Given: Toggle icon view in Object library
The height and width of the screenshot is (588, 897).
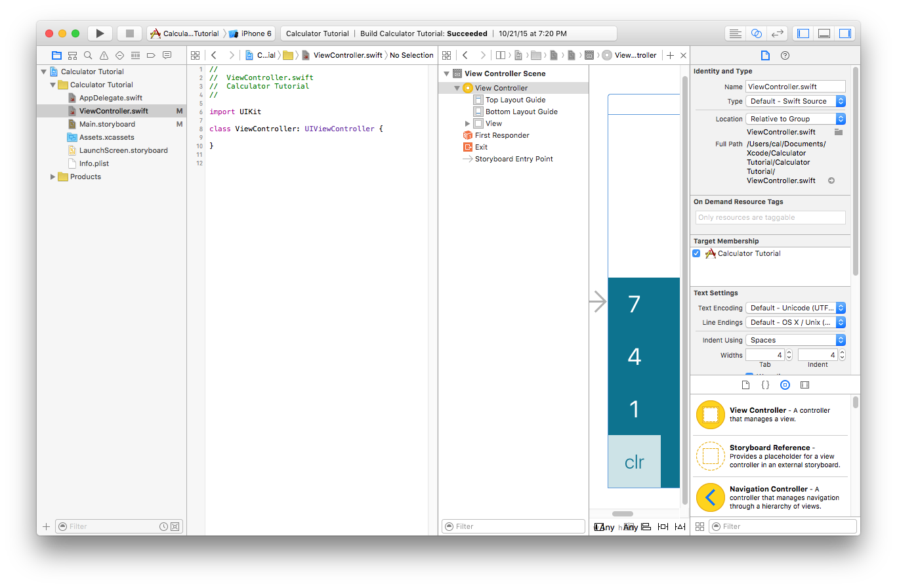Looking at the screenshot, I should (x=699, y=526).
